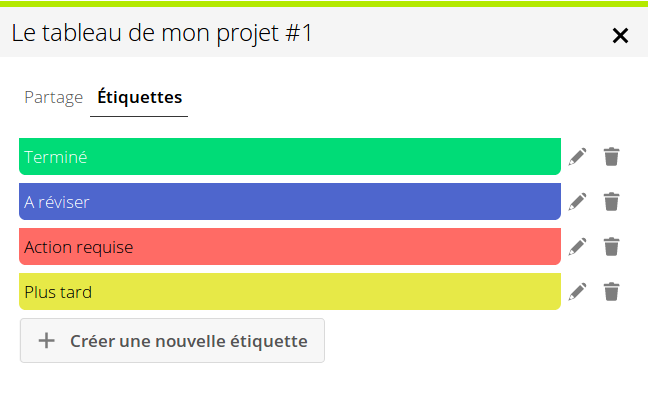Choose the red Action requise label bar
Viewport: 648px width, 408px height.
coord(290,247)
